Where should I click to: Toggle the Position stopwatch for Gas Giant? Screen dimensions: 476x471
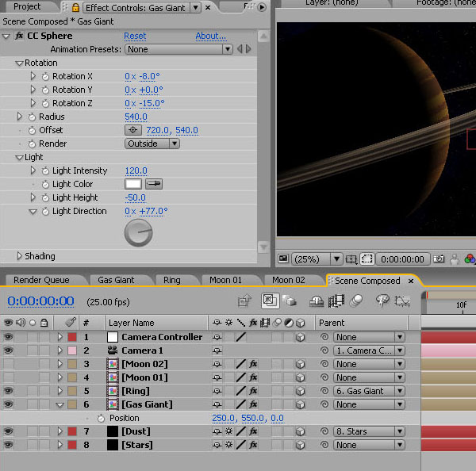point(101,418)
